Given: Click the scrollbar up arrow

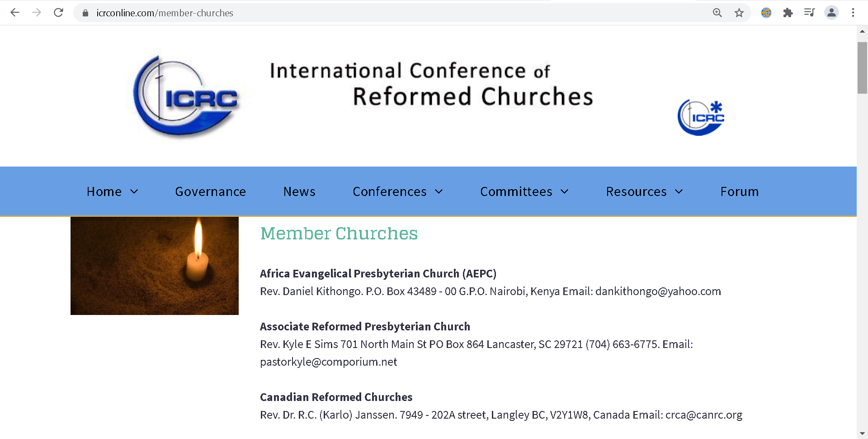Looking at the screenshot, I should (x=862, y=31).
